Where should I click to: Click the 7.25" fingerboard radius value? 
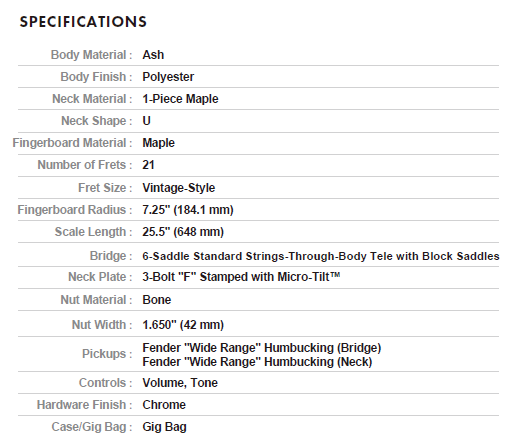[x=188, y=210]
